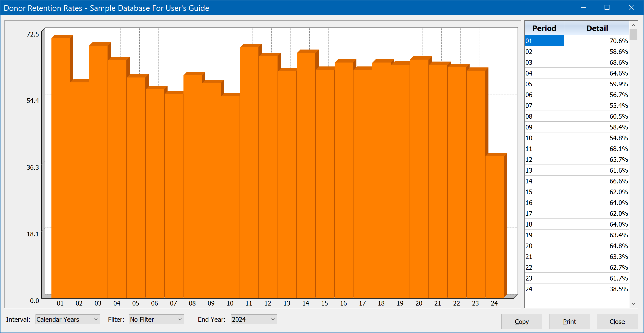Select period 15 row in the table

(577, 192)
